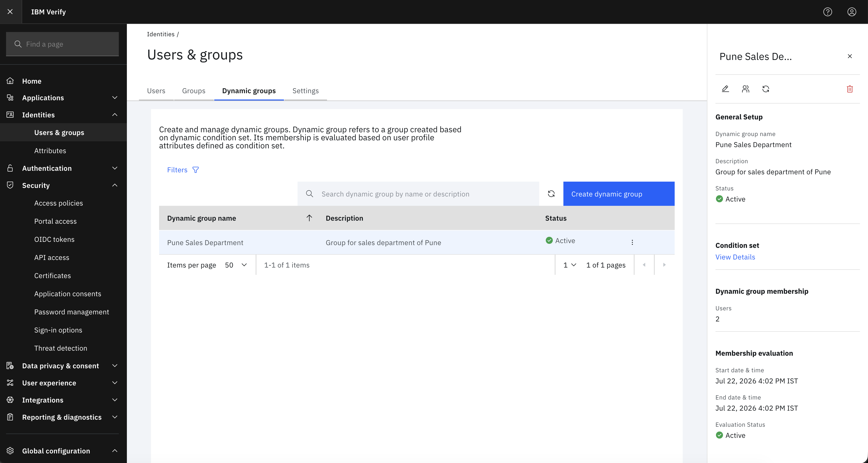Collapse Global configuration section
The width and height of the screenshot is (868, 463).
click(x=115, y=451)
